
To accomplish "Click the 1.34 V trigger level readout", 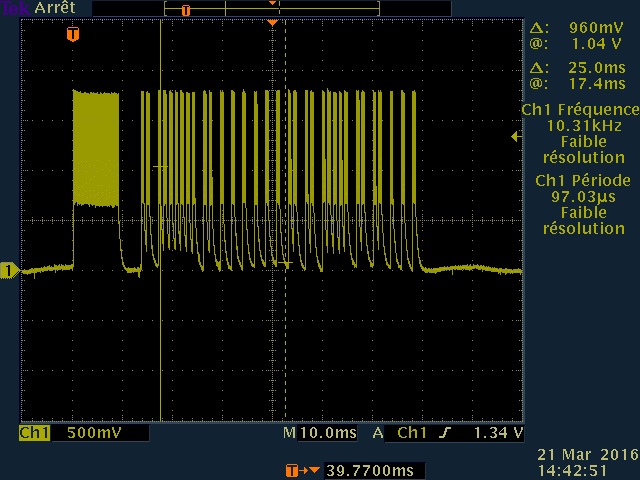I will pos(498,433).
